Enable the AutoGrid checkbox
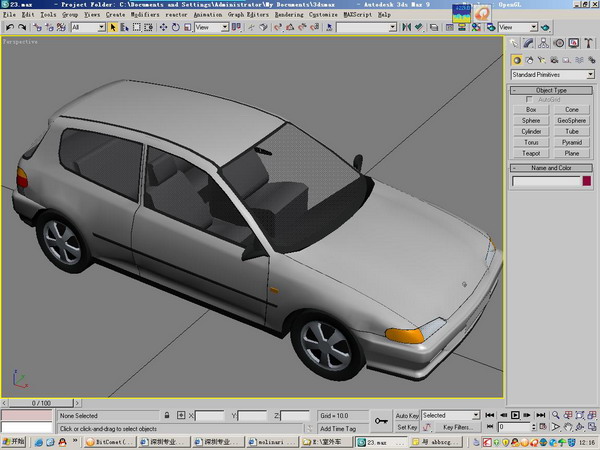This screenshot has height=450, width=600. click(529, 100)
